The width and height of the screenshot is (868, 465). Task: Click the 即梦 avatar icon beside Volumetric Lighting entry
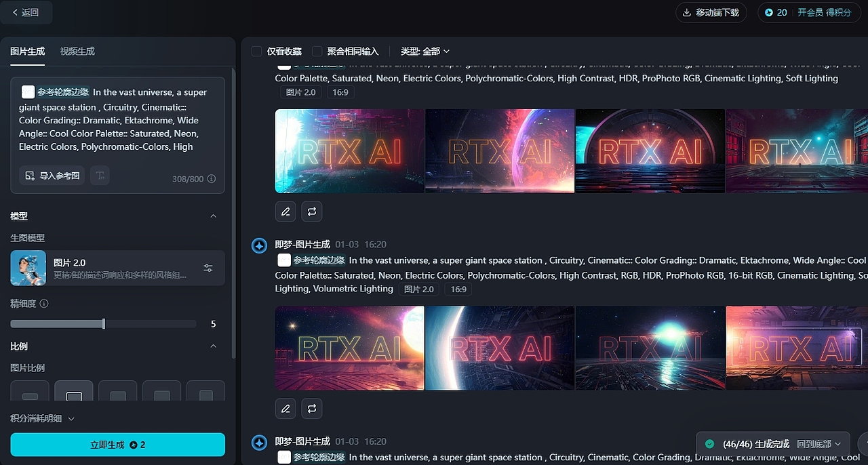pos(259,245)
